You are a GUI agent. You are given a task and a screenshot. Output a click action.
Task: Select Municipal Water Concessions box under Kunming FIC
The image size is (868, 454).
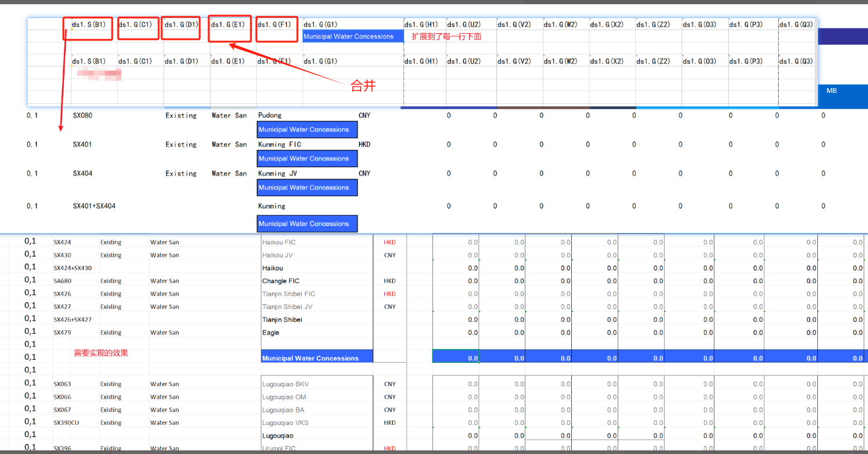click(x=307, y=158)
